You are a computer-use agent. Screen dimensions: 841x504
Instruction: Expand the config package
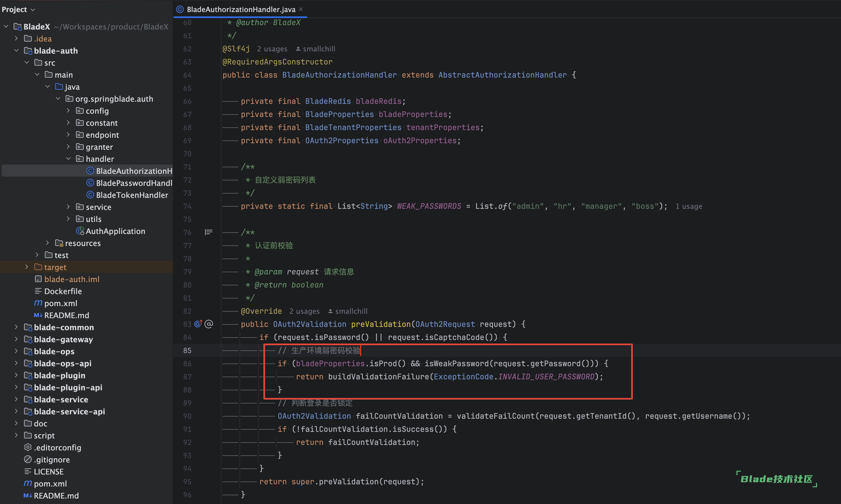(x=68, y=111)
